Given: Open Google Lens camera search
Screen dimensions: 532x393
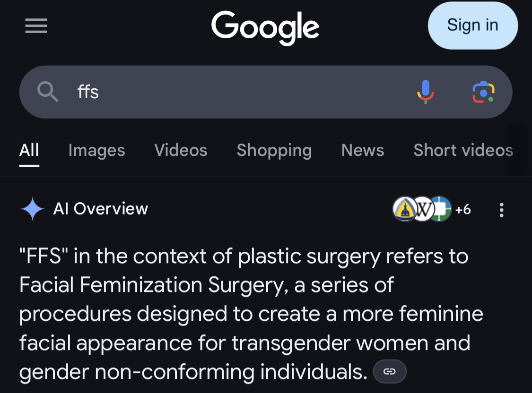Looking at the screenshot, I should pos(483,92).
